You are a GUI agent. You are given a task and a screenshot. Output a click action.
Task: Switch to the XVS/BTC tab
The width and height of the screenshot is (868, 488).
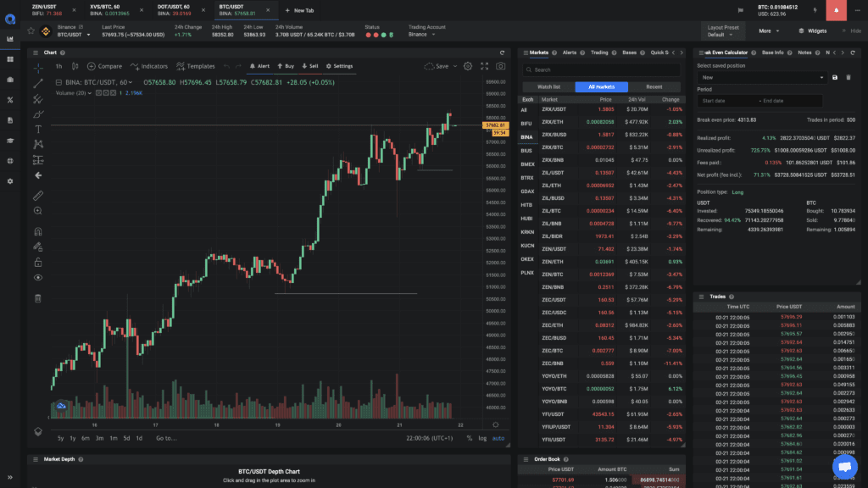[106, 8]
